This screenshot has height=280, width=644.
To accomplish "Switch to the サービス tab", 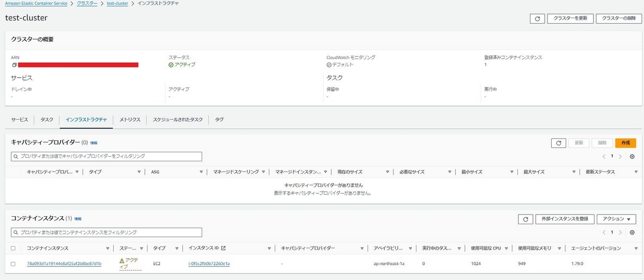I will (x=20, y=120).
